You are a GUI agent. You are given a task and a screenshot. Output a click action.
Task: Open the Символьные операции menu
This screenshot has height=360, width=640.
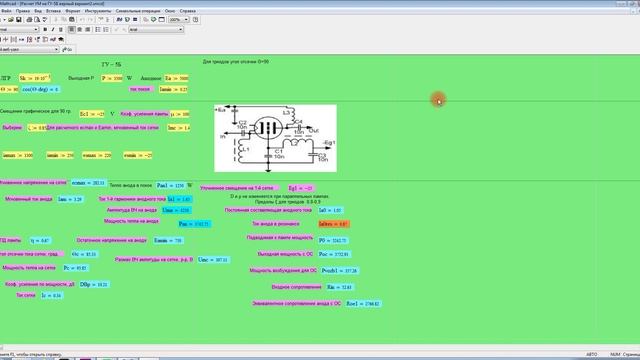pos(138,11)
